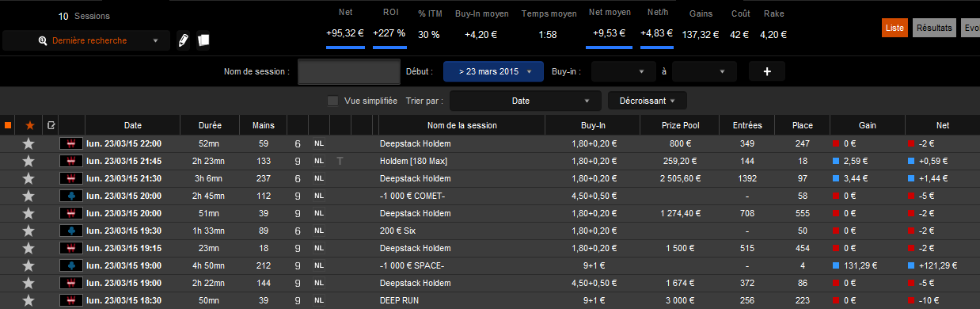Screen dimensions: 980x309
Task: Toggle favorite star for DEEP RUN session
Action: (28, 300)
